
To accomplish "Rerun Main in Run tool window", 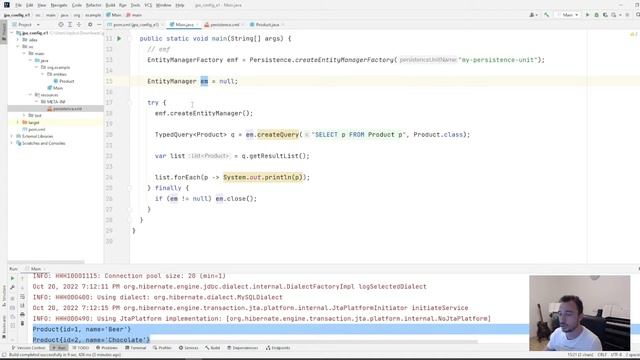I will pyautogui.click(x=12, y=278).
